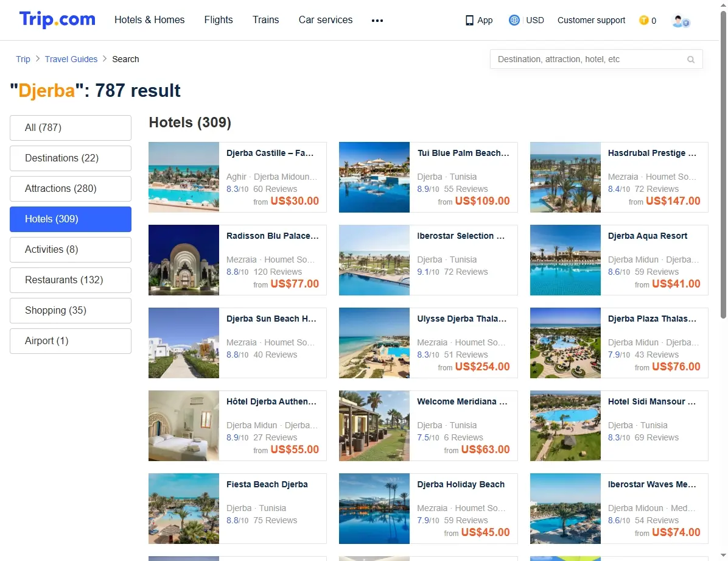The height and width of the screenshot is (561, 728).
Task: Open Tui Blue Palm Beach photo
Action: 374,177
